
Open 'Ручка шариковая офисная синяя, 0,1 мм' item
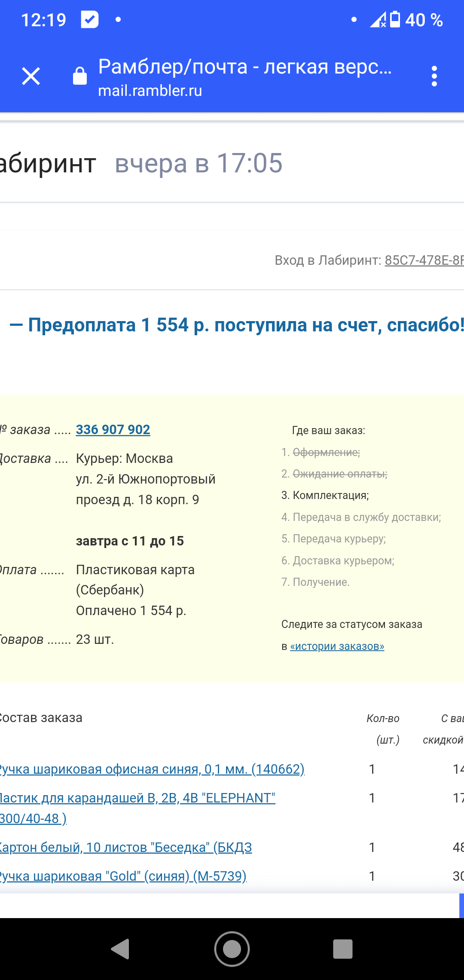[x=152, y=769]
